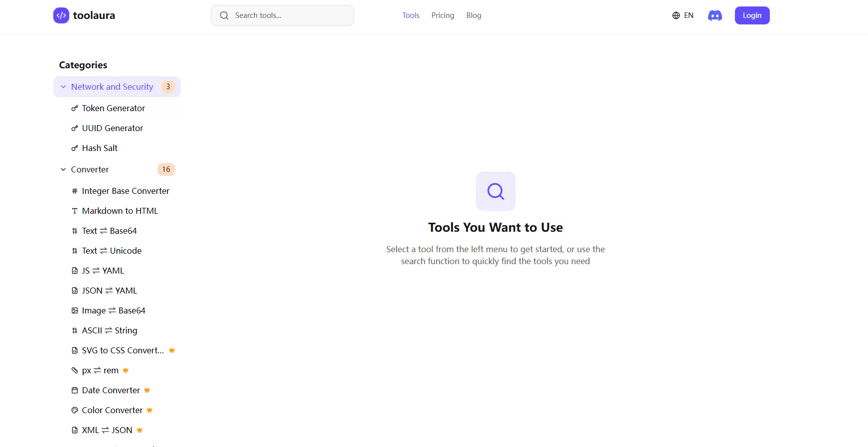Click the Categories heading

pos(83,65)
